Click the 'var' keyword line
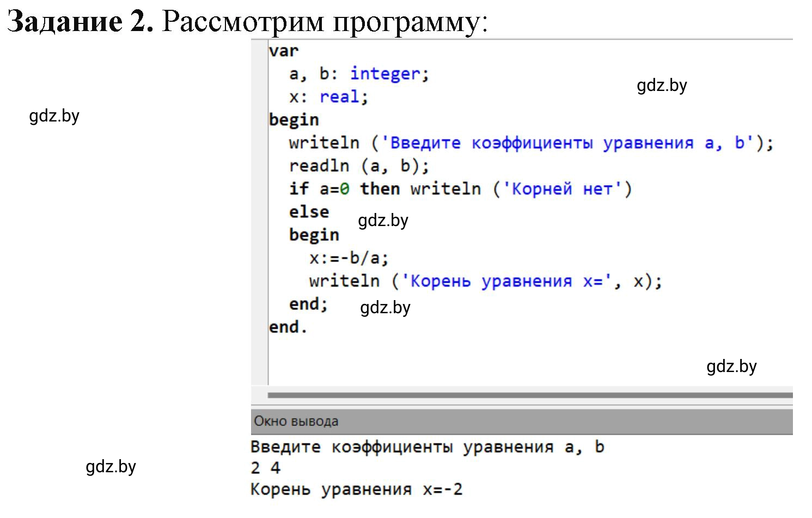Screen dimensions: 812x518 [x=283, y=51]
